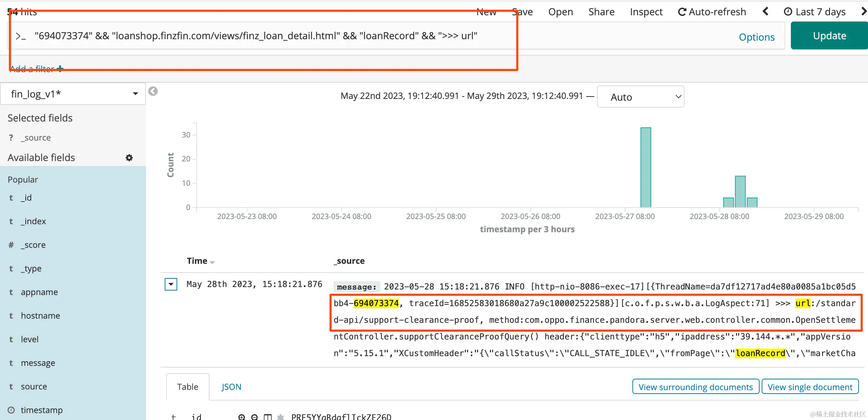868x420 pixels.
Task: Click the Options link in query bar
Action: (x=756, y=37)
